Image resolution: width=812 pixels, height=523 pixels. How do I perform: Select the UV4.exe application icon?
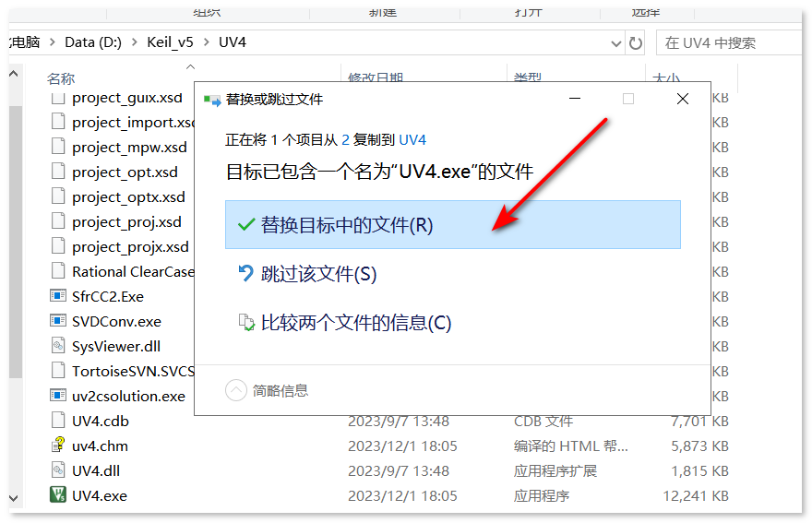58,495
